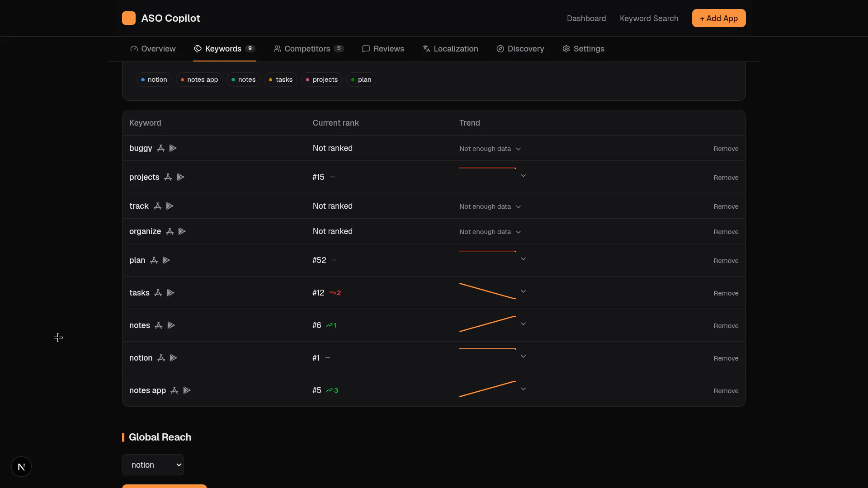Remove the projects keyword
This screenshot has width=868, height=488.
tap(726, 178)
